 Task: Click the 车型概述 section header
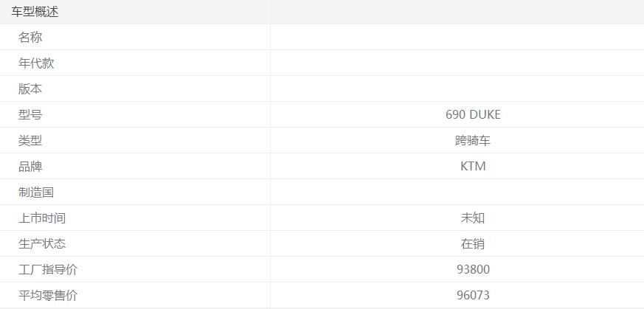pyautogui.click(x=35, y=12)
